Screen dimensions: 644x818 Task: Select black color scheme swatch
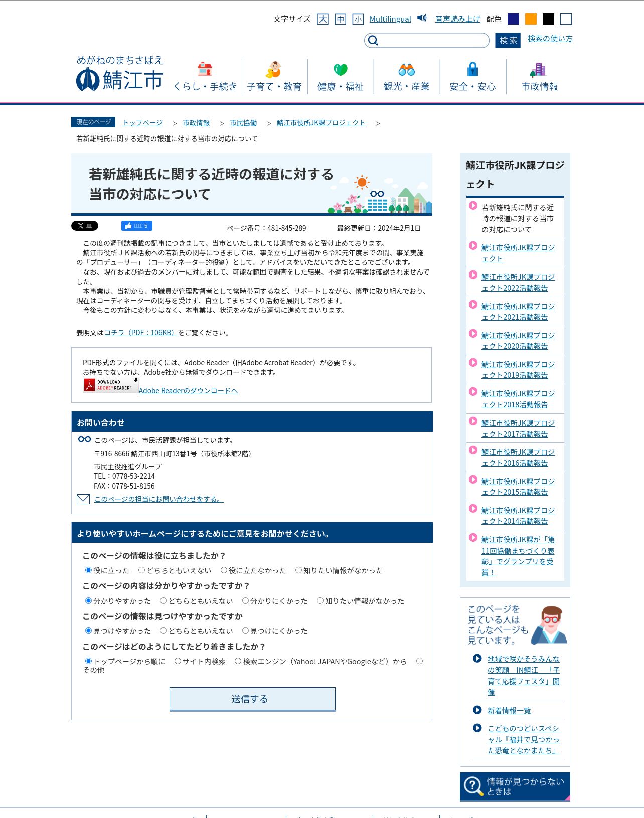548,19
